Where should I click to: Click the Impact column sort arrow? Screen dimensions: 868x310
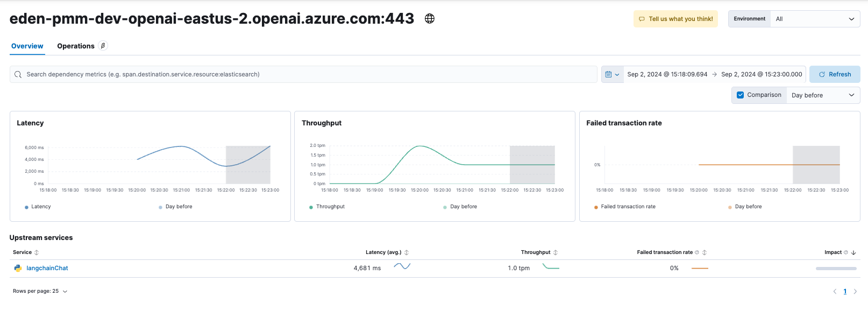point(853,252)
